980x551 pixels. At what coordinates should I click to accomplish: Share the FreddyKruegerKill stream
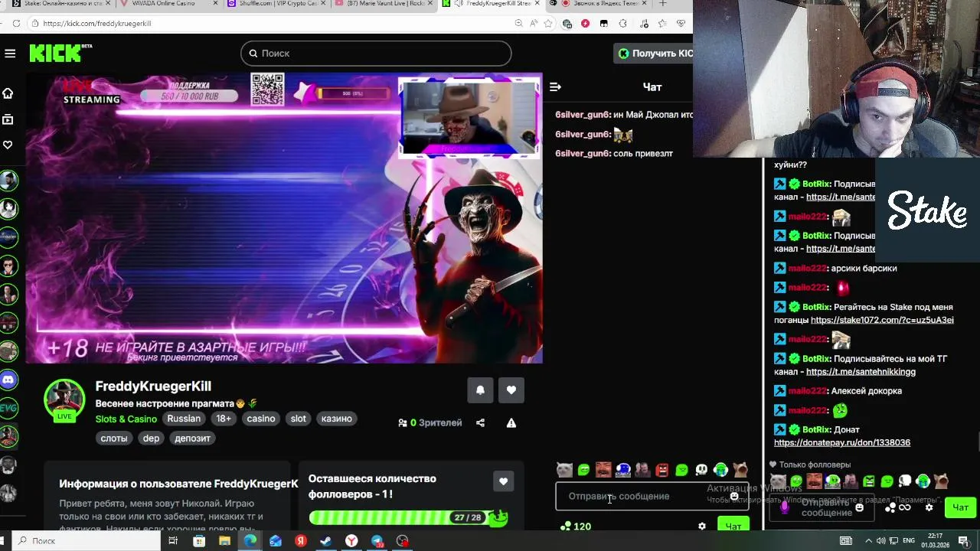pos(480,422)
